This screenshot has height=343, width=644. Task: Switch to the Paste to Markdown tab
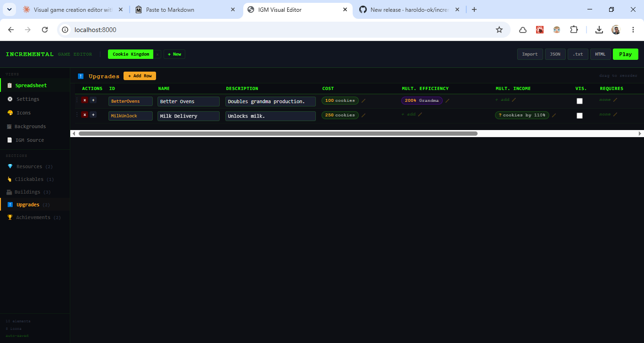point(186,9)
